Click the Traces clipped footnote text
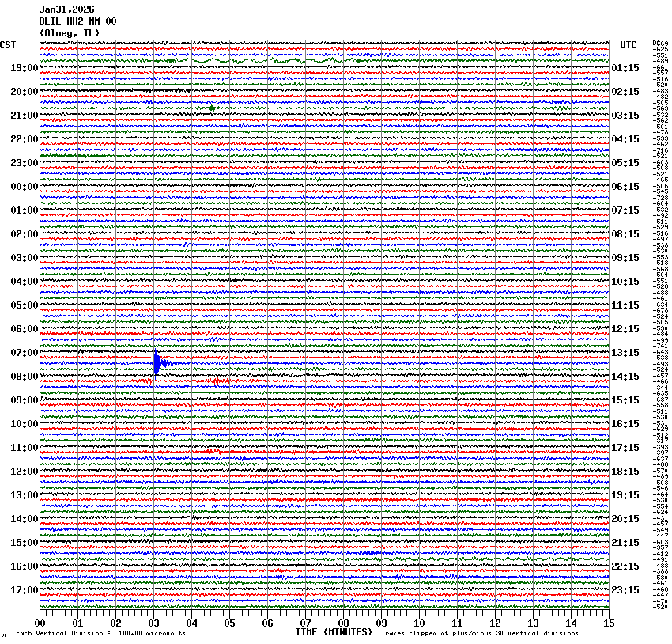The height and width of the screenshot is (644, 672). click(x=479, y=633)
